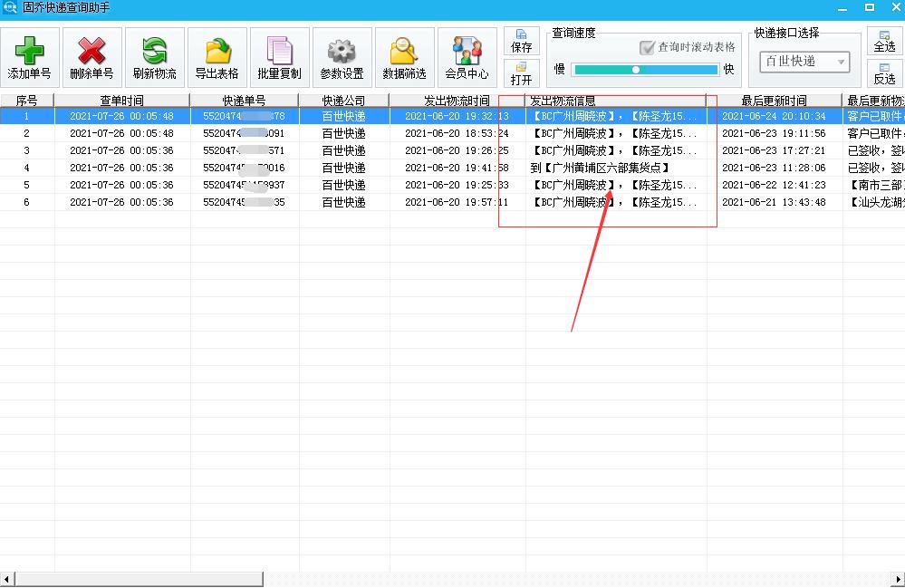The image size is (905, 588).
Task: Open 参数设置 (Parameter Settings)
Action: click(342, 56)
